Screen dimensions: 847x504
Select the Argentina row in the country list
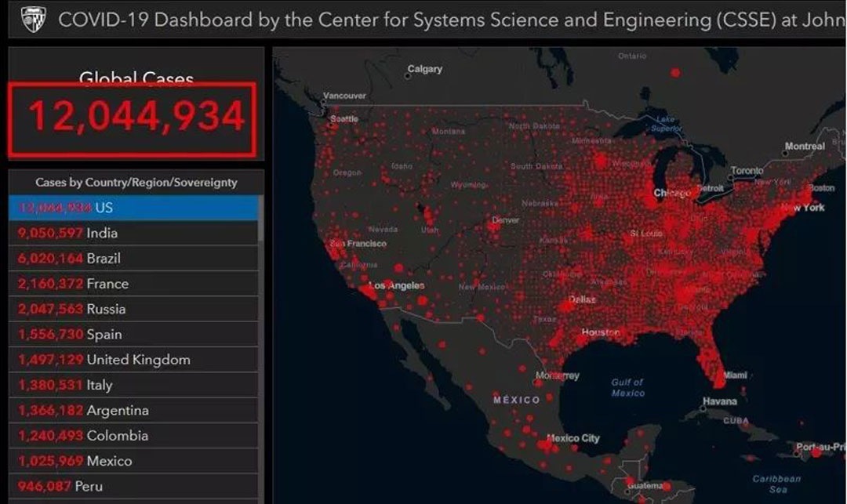[x=133, y=411]
